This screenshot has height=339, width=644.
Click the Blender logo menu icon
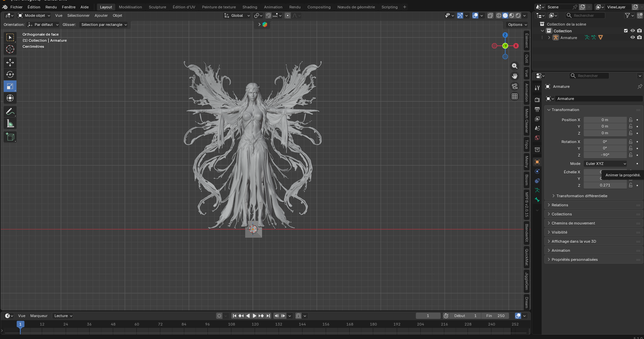(5, 7)
